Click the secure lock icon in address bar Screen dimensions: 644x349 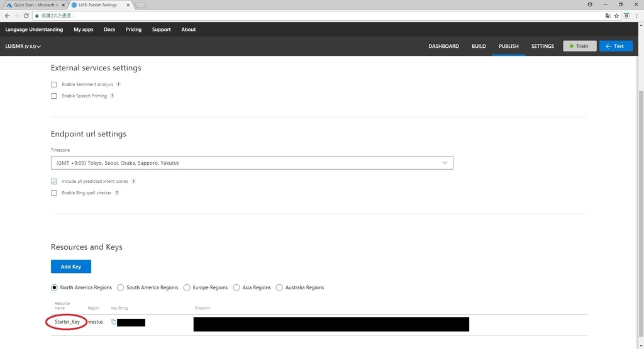point(37,16)
